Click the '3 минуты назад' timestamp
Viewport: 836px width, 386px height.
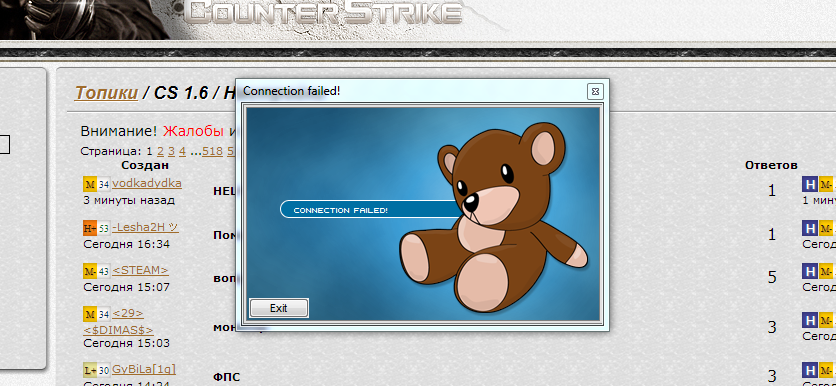129,200
